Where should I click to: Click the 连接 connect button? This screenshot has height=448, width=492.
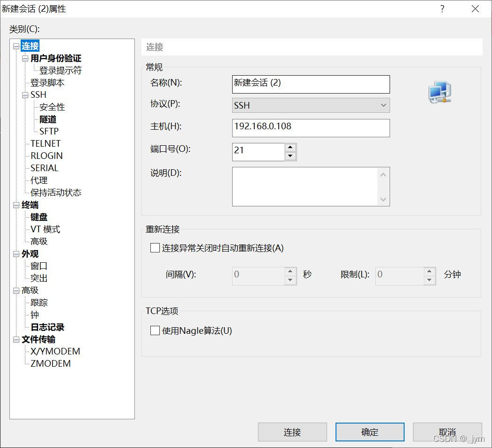click(x=292, y=432)
